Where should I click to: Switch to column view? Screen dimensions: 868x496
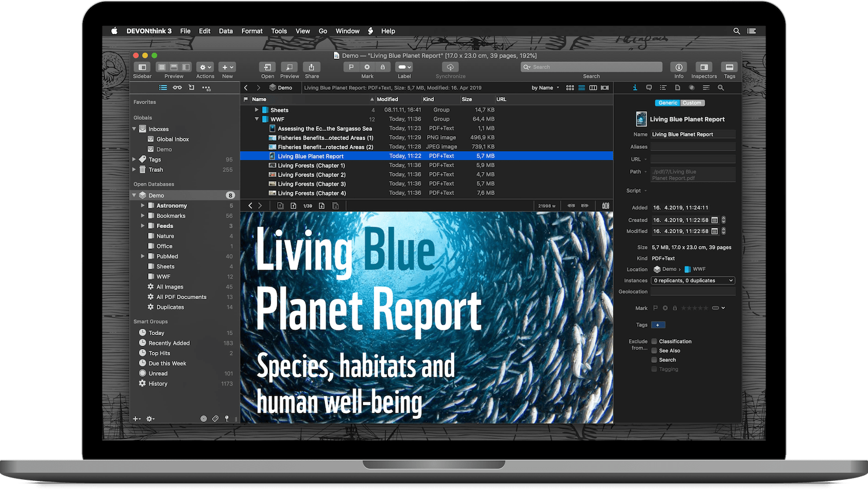coord(593,88)
